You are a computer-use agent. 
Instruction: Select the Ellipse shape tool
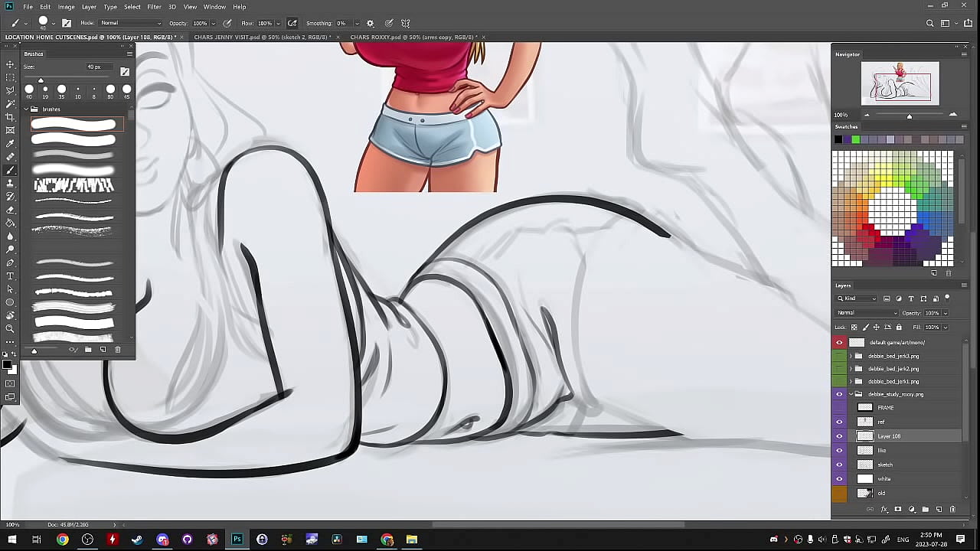tap(10, 302)
